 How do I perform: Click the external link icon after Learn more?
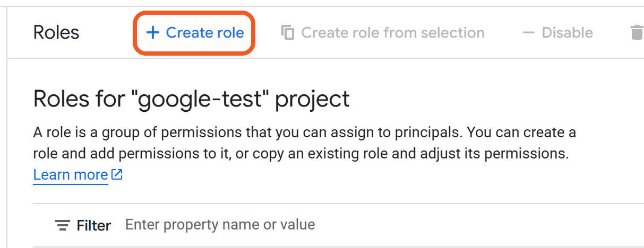point(117,174)
